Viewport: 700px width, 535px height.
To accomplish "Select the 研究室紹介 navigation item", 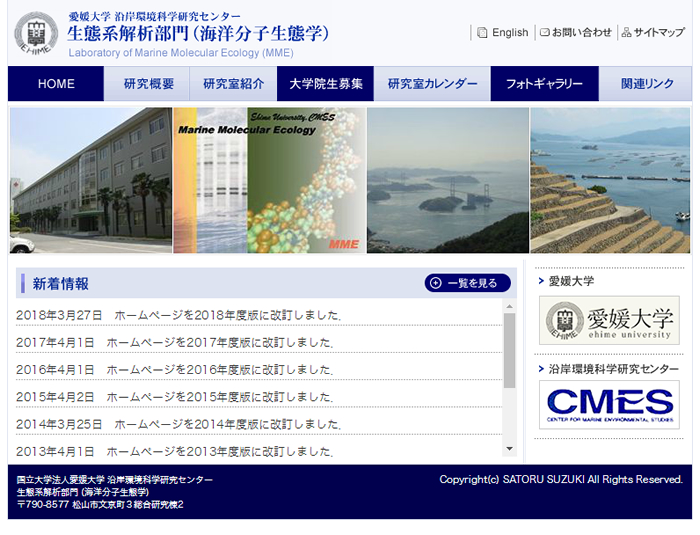I will (x=233, y=84).
